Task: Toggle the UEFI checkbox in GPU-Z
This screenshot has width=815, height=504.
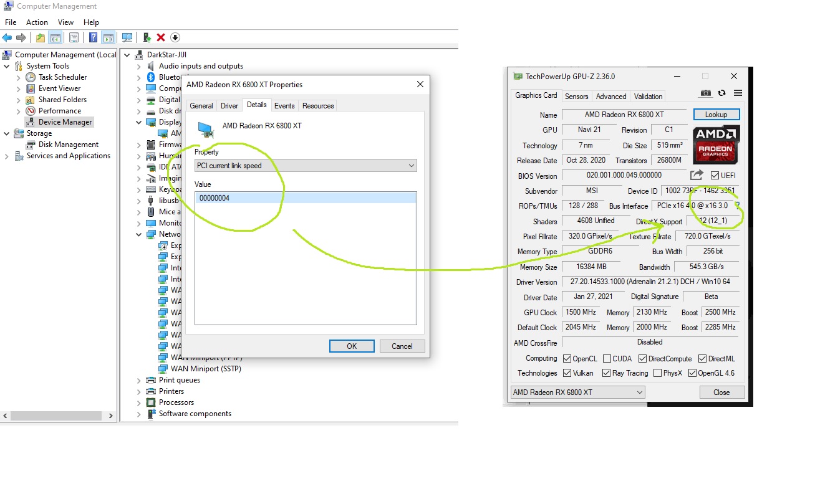Action: click(715, 176)
